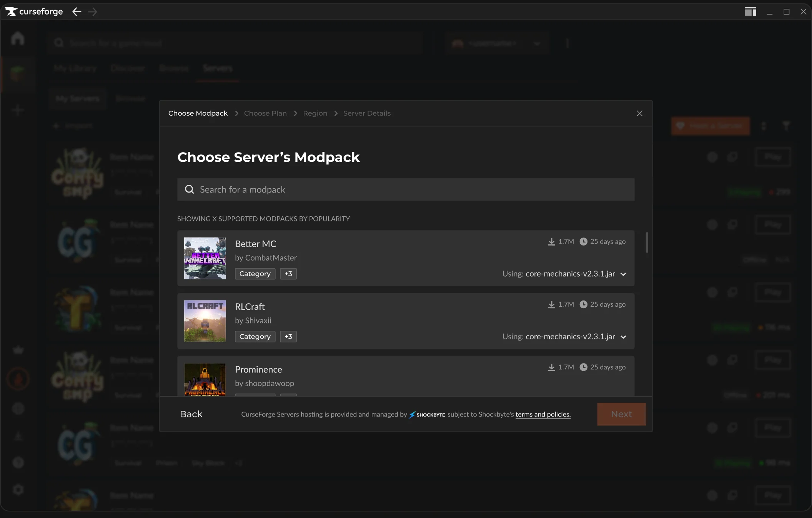Click clock icon on RLCraft row
The height and width of the screenshot is (518, 812).
[583, 304]
